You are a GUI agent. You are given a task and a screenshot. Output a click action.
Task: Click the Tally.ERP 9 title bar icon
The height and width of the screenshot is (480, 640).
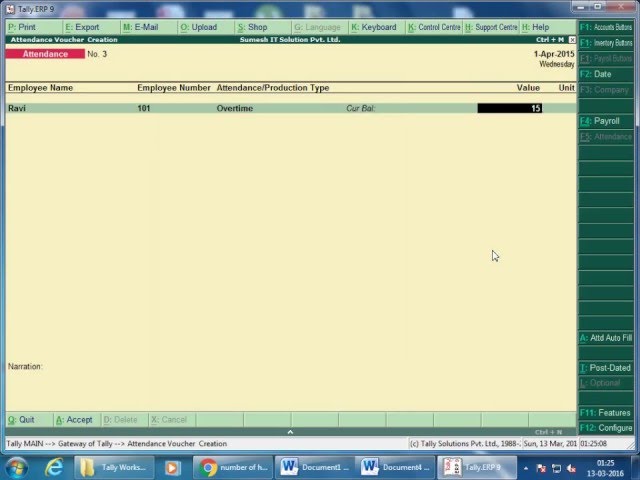point(10,9)
